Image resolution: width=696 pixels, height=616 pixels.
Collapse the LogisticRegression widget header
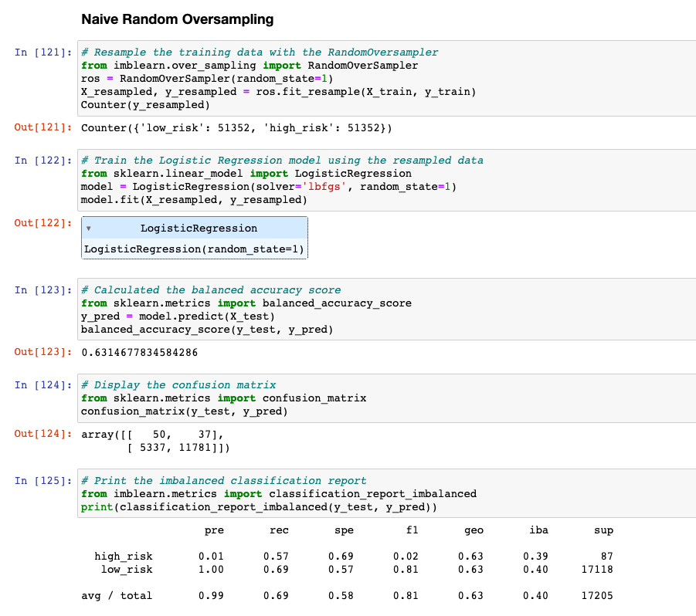click(193, 228)
